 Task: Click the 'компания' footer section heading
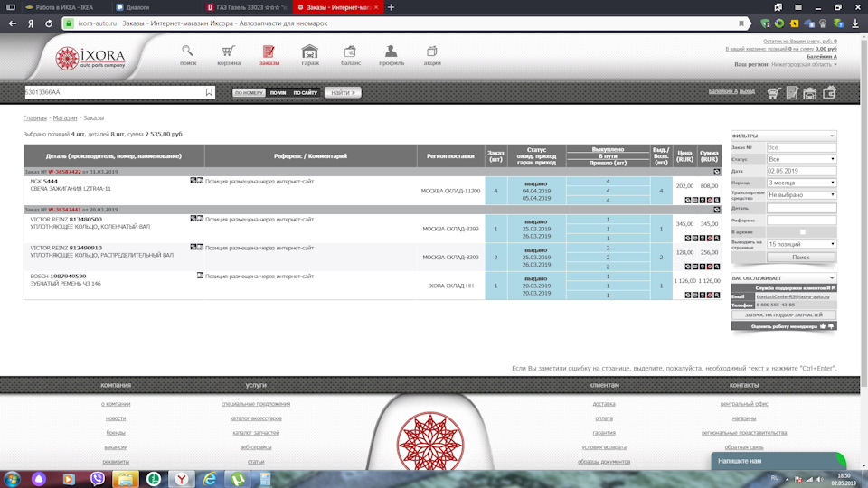116,385
